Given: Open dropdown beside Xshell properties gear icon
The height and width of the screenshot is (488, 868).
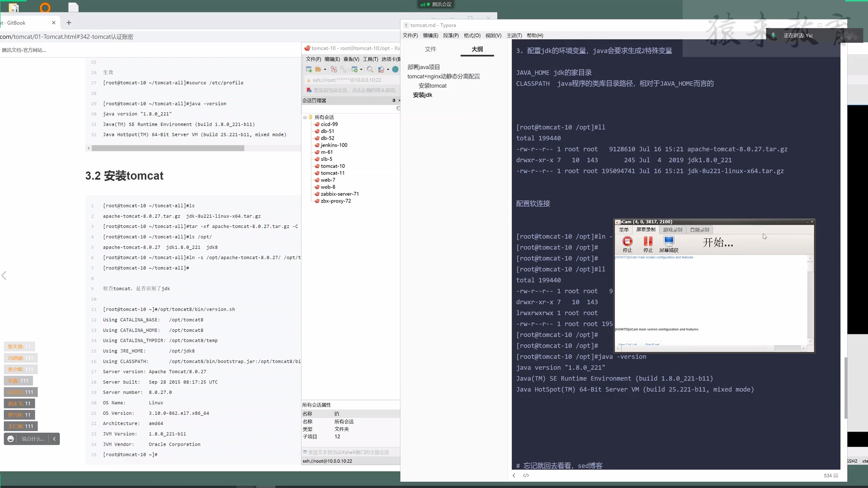Looking at the screenshot, I should click(361, 70).
